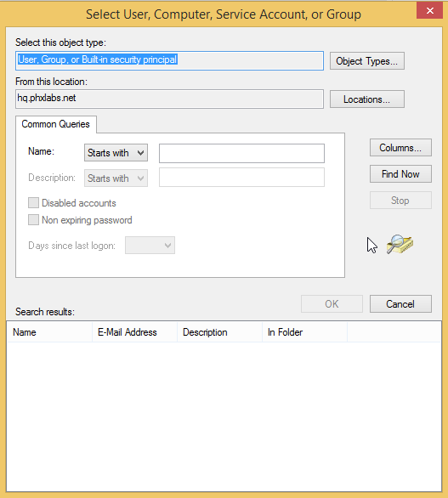
Task: Open the Locations button
Action: tap(367, 99)
